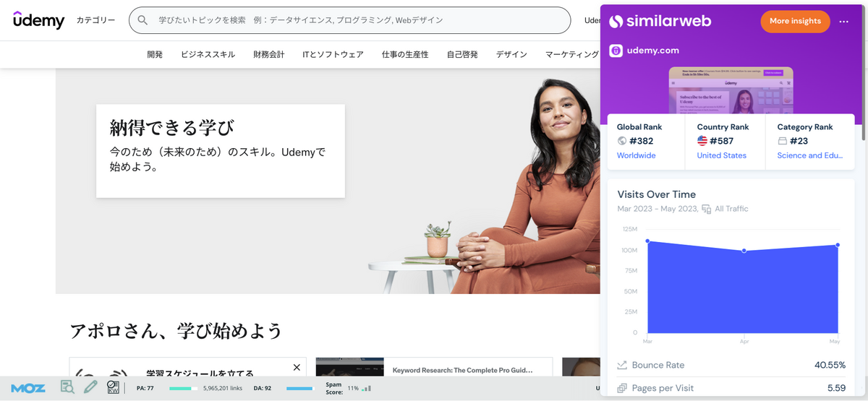Click the course search input field
Screen dimensions: 868x401
pyautogui.click(x=349, y=20)
